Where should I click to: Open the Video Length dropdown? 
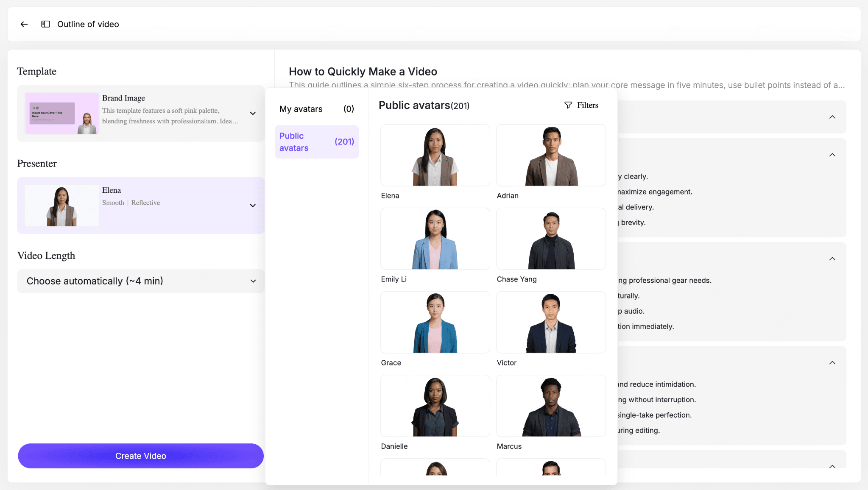point(253,281)
